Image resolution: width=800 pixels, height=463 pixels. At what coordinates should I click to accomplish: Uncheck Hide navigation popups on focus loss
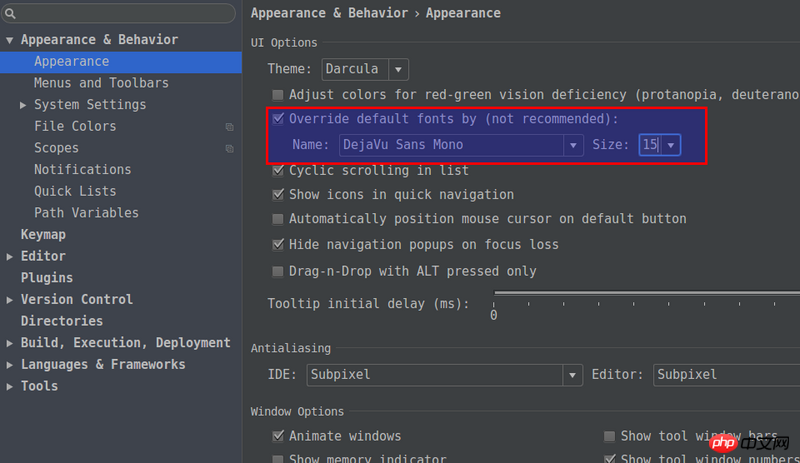pyautogui.click(x=278, y=244)
